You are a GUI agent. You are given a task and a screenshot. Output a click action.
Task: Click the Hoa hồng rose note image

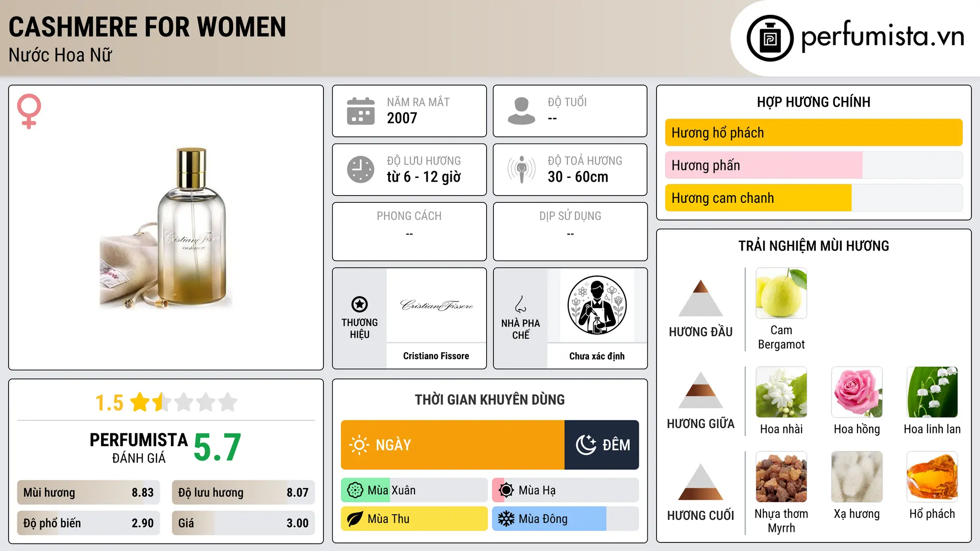click(x=857, y=392)
